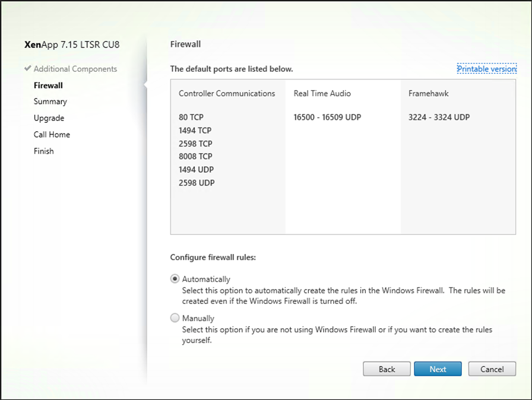This screenshot has width=532, height=400.
Task: Select the Firewall step in sidebar
Action: pyautogui.click(x=48, y=85)
